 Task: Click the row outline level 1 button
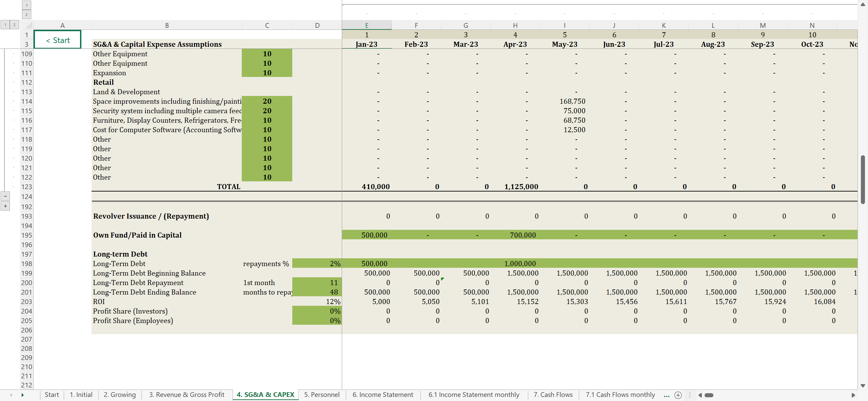5,24
